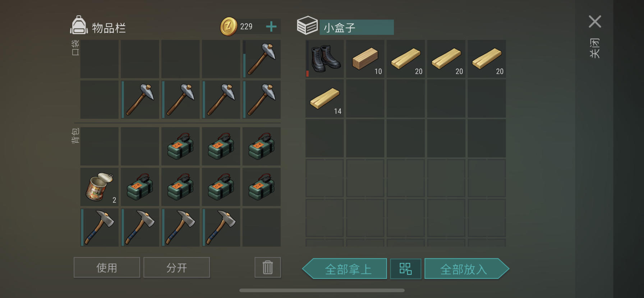The height and width of the screenshot is (298, 644).
Task: Click the plus icon to add coins
Action: [271, 27]
